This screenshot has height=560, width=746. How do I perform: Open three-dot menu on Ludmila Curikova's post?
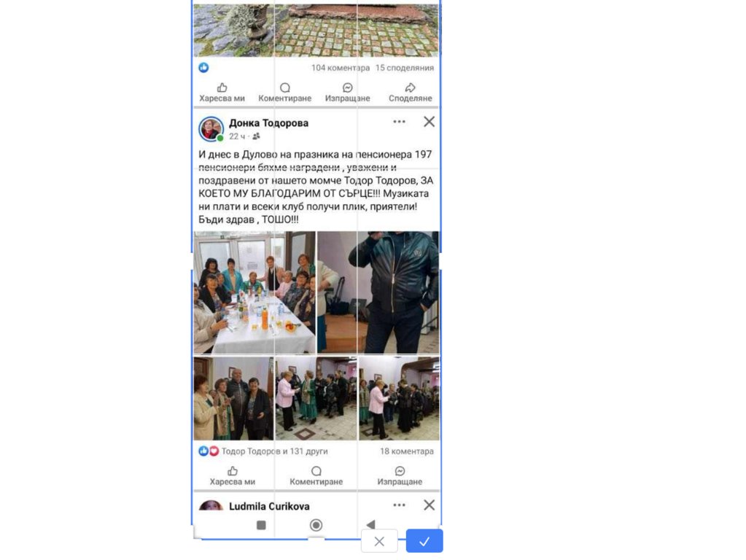click(399, 505)
